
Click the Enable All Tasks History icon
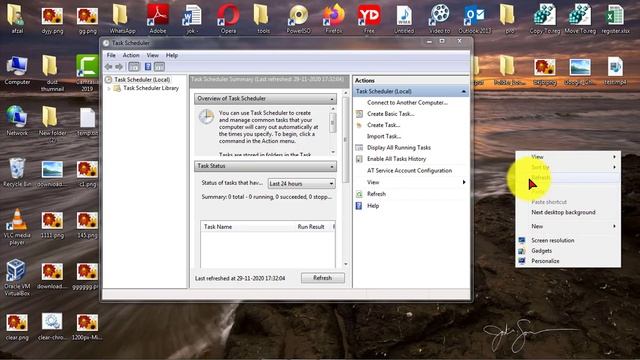click(359, 159)
